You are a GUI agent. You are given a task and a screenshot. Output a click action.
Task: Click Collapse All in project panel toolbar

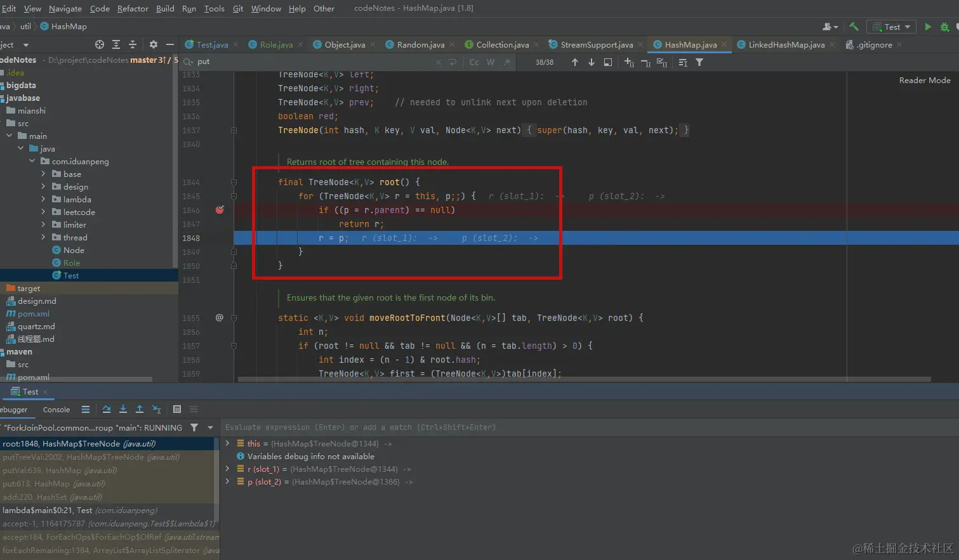click(133, 44)
